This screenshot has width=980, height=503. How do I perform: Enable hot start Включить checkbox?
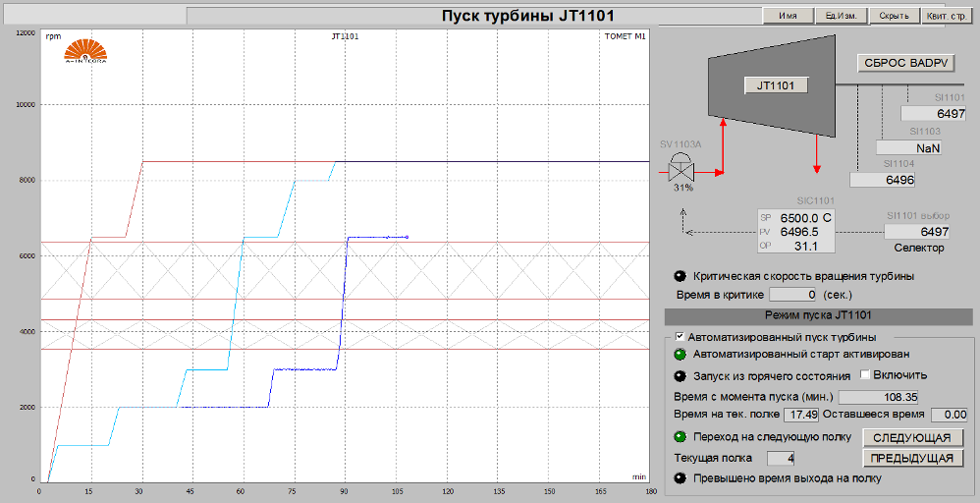[865, 374]
